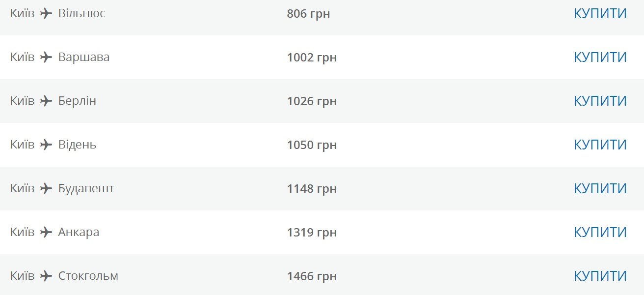Viewport: 644px width, 295px height.
Task: Click the airplane icon in Київ–Вільнюс row
Action: [46, 14]
